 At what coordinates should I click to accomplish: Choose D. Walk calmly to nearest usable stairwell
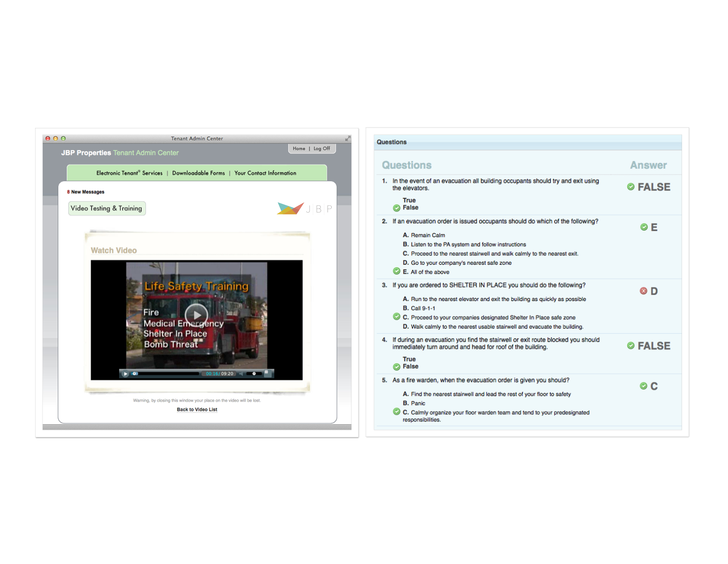(x=493, y=327)
